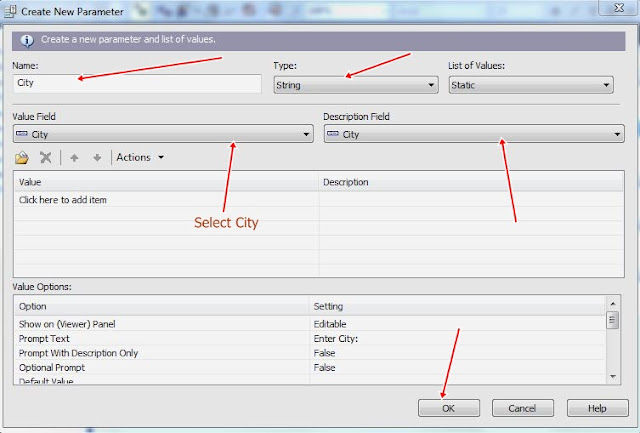Select 'Click here to add item' row

167,200
